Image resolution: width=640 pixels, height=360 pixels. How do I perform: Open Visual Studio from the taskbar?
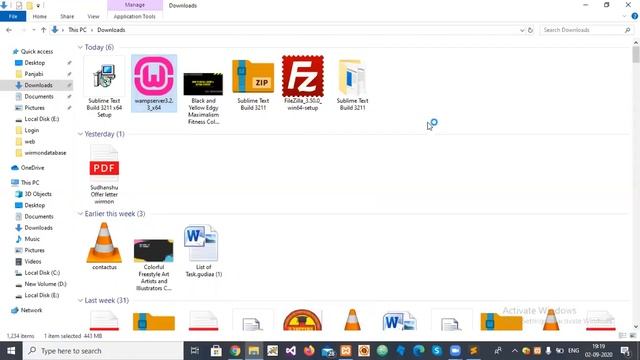(291, 351)
